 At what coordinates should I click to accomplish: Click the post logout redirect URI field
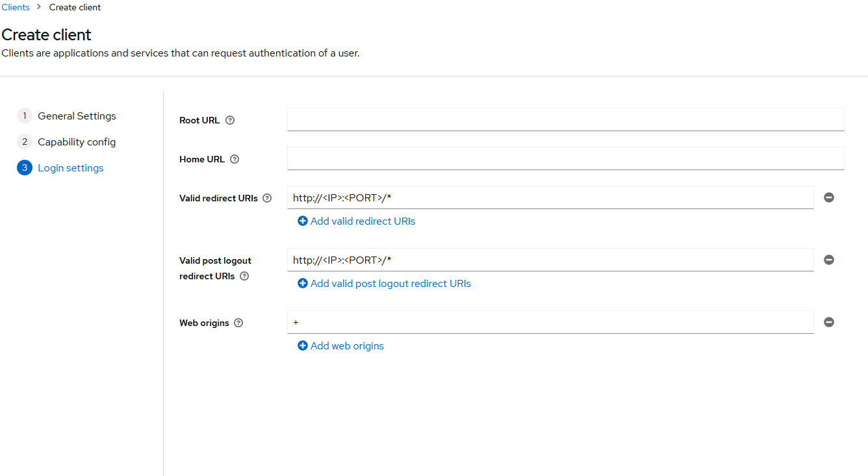pos(550,260)
